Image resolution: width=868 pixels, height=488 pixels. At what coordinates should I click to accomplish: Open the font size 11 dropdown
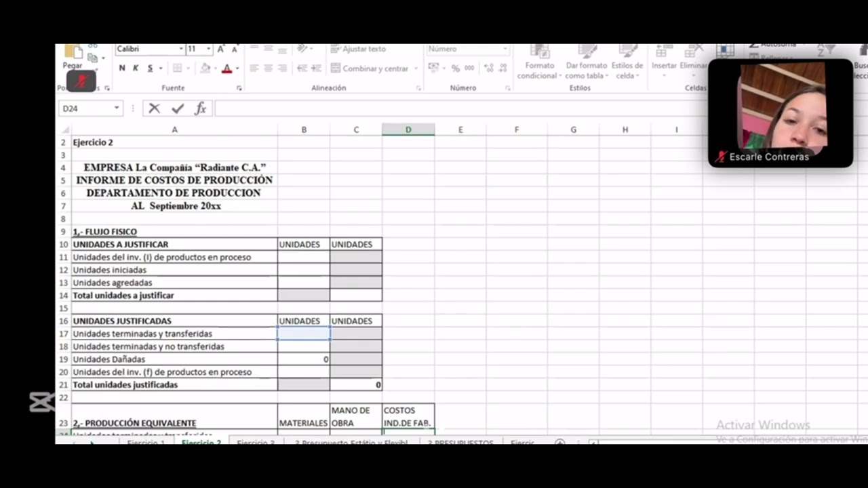[208, 49]
